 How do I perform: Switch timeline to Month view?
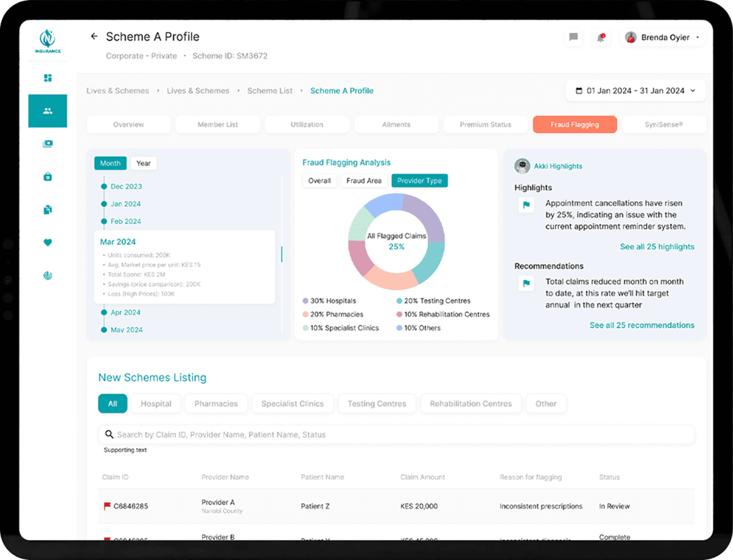(x=110, y=163)
